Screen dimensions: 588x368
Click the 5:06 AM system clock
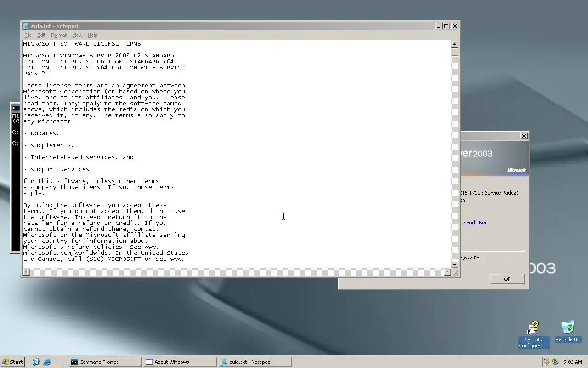pyautogui.click(x=572, y=362)
